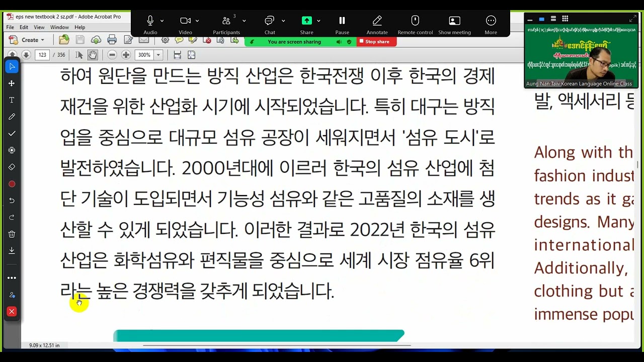644x362 pixels.
Task: Open the Participants panel
Action: pyautogui.click(x=226, y=24)
